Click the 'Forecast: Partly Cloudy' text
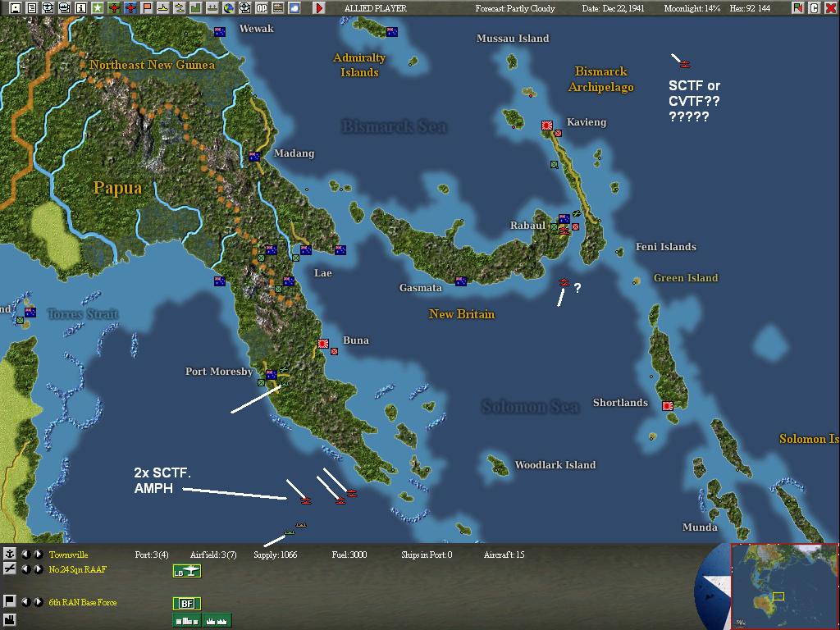Viewport: 840px width, 630px height. pyautogui.click(x=515, y=8)
